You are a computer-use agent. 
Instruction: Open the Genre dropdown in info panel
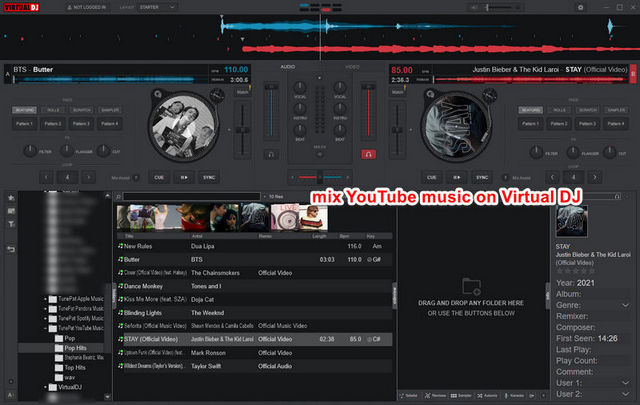point(625,305)
